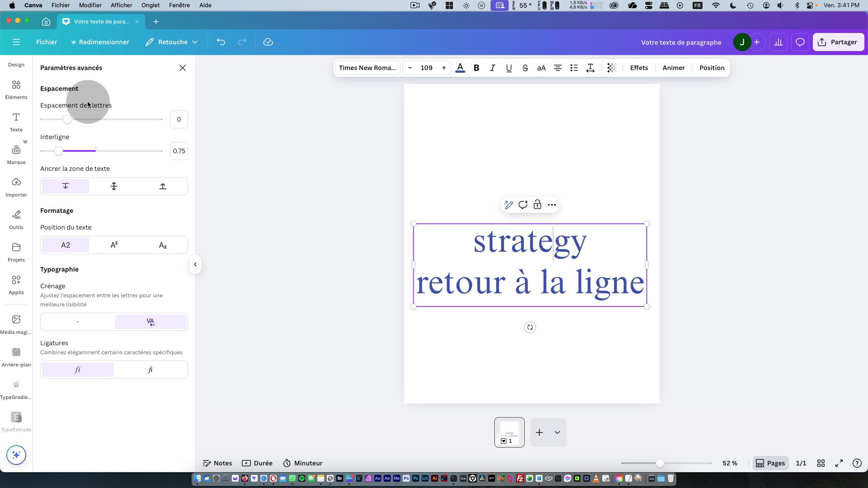Enable the stylized ligatures option
The height and width of the screenshot is (488, 868).
click(150, 370)
